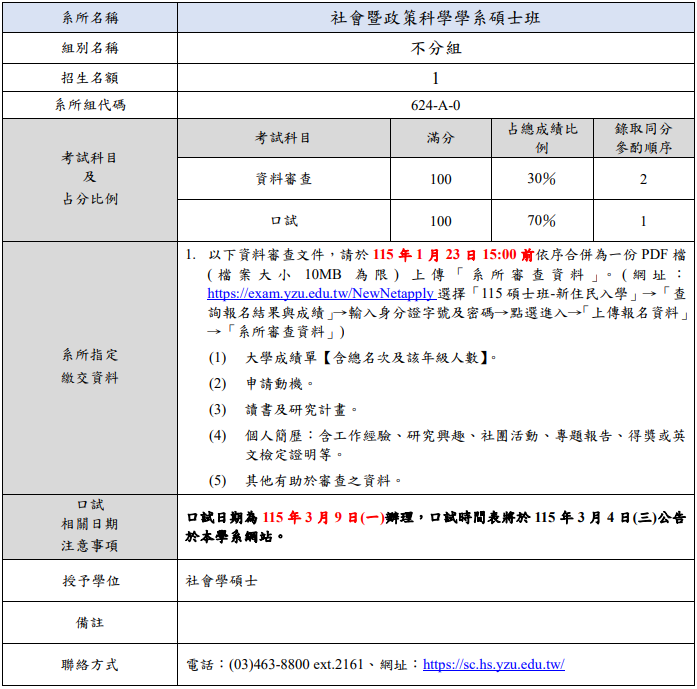Click the 滿分 column header
Screen dimensions: 697x689
point(440,139)
